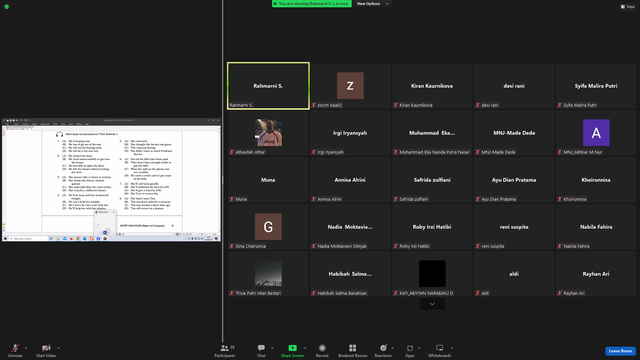Image resolution: width=640 pixels, height=360 pixels.
Task: Click the View layout button
Action: (x=628, y=7)
